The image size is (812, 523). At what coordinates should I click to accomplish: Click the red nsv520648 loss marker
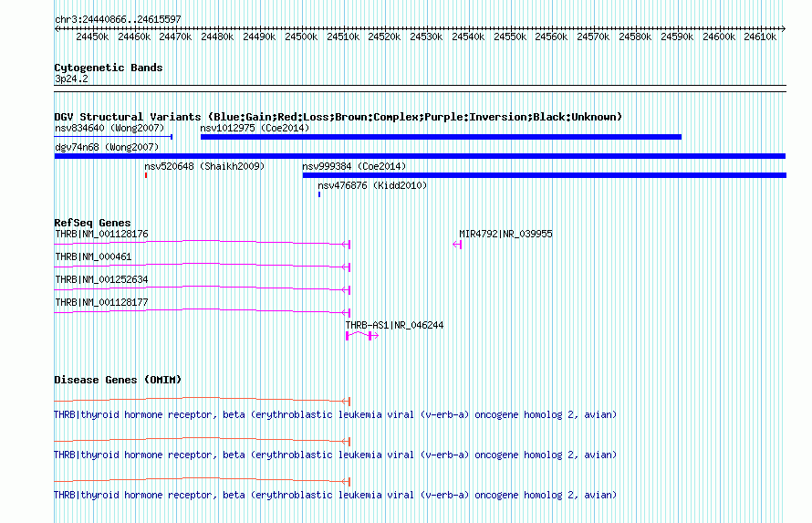[x=146, y=175]
